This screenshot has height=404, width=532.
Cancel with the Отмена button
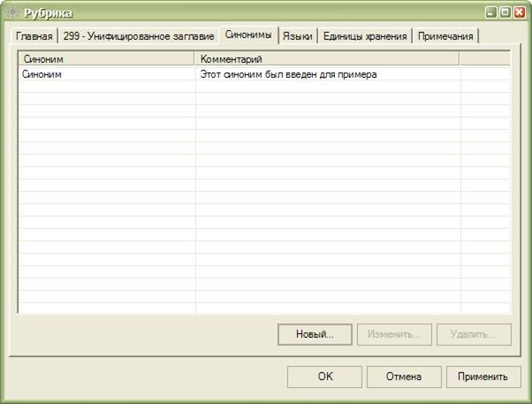coord(403,377)
